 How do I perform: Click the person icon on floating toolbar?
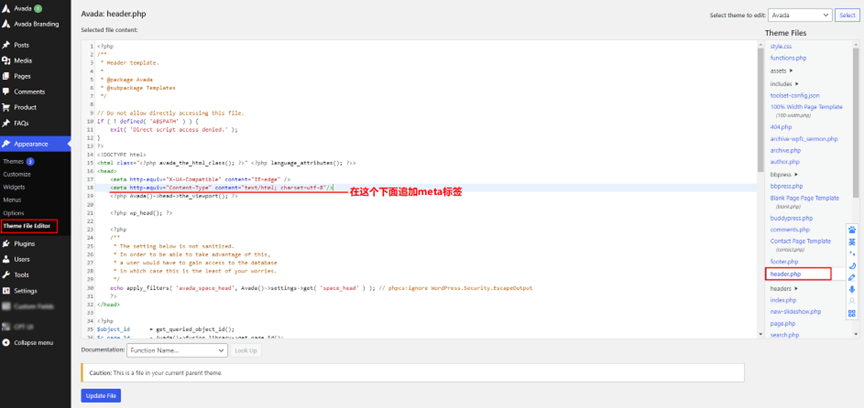click(852, 301)
